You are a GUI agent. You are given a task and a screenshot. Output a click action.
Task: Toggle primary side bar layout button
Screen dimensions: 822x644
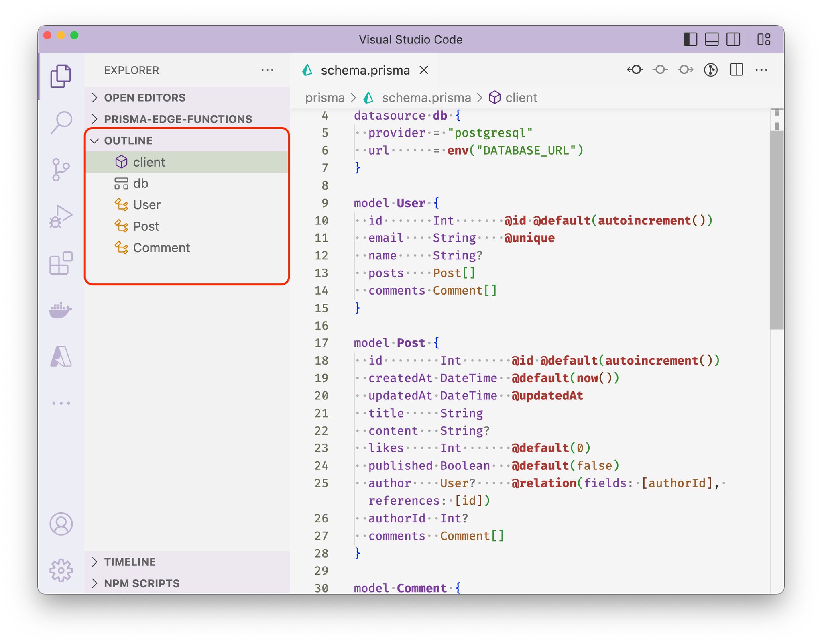tap(690, 39)
